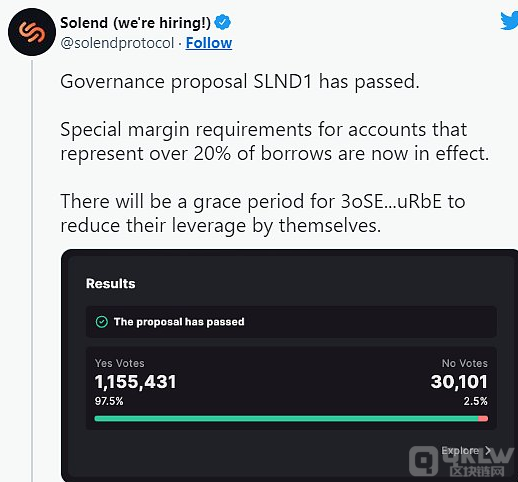The height and width of the screenshot is (482, 518).
Task: Follow the Solend account
Action: (x=209, y=43)
